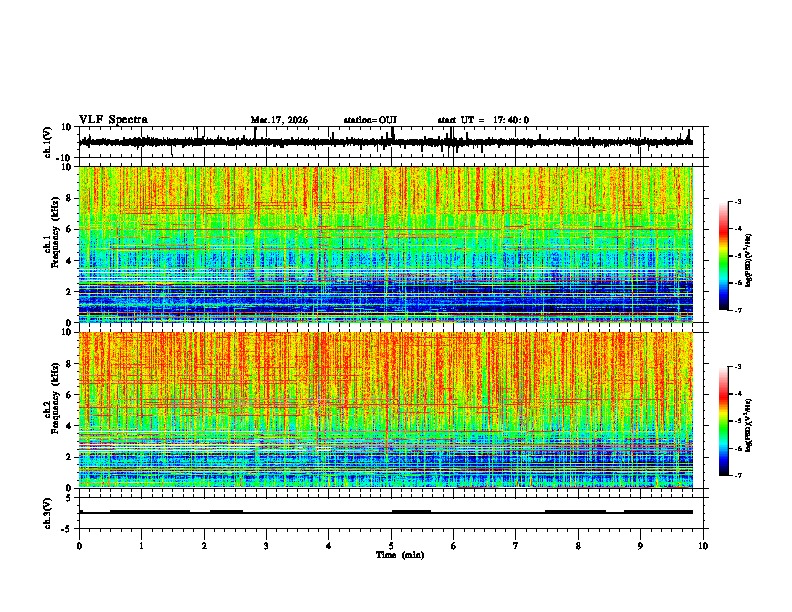Select the date "Mar.17, 2026" in header
792x612 pixels.
(279, 120)
